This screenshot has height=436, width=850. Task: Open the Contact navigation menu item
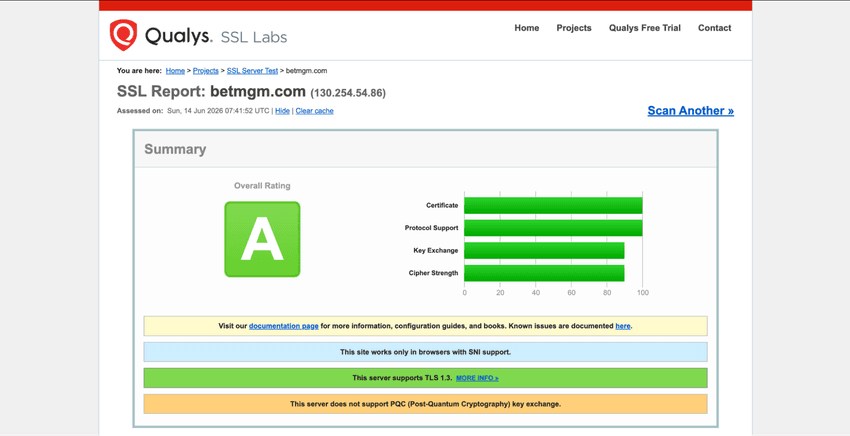click(x=714, y=28)
